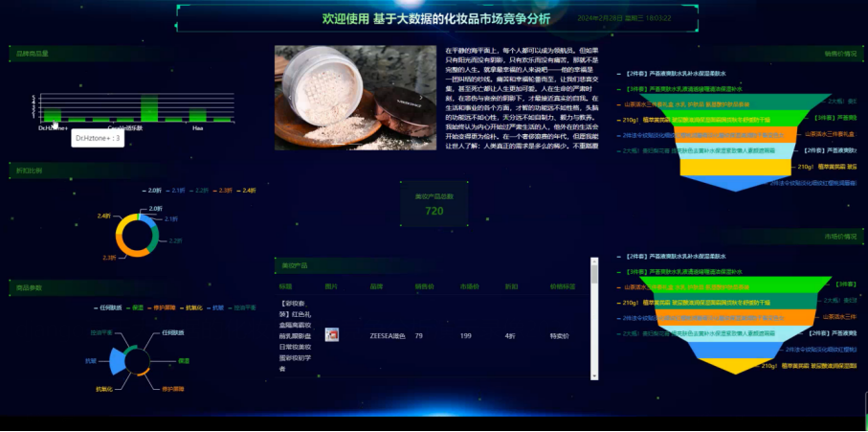
Task: Click the Dr.Hztone+ : 3 tooltip
Action: [x=97, y=137]
